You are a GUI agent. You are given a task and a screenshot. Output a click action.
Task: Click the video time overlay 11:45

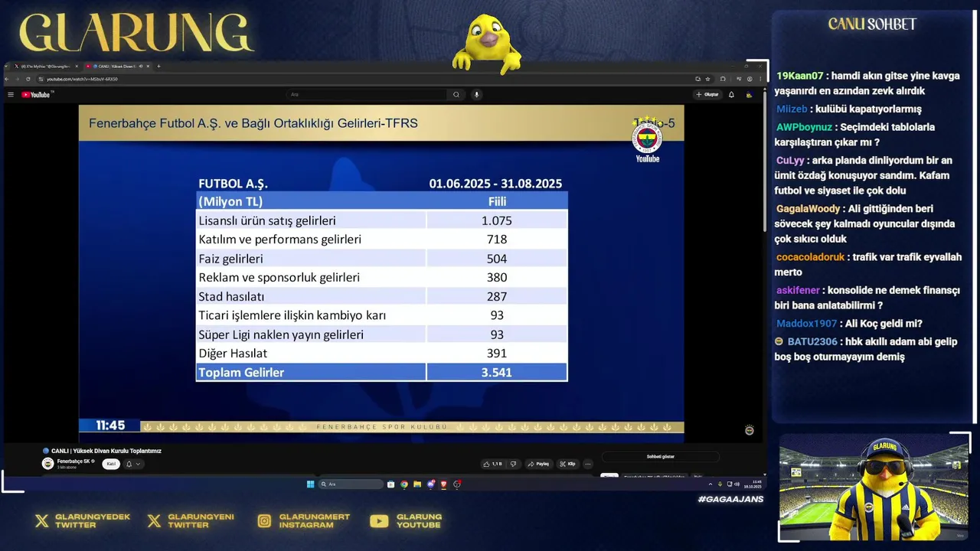coord(110,425)
